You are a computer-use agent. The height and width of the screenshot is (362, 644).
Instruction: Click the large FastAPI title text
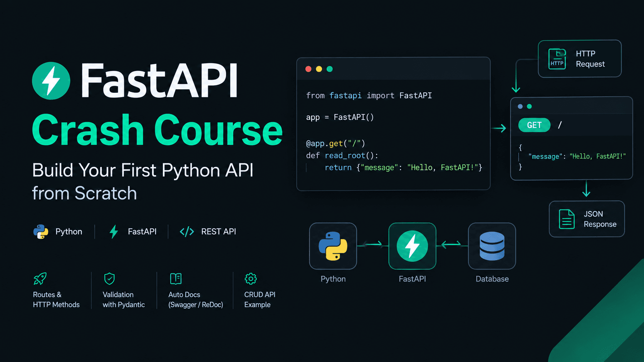[x=159, y=81]
